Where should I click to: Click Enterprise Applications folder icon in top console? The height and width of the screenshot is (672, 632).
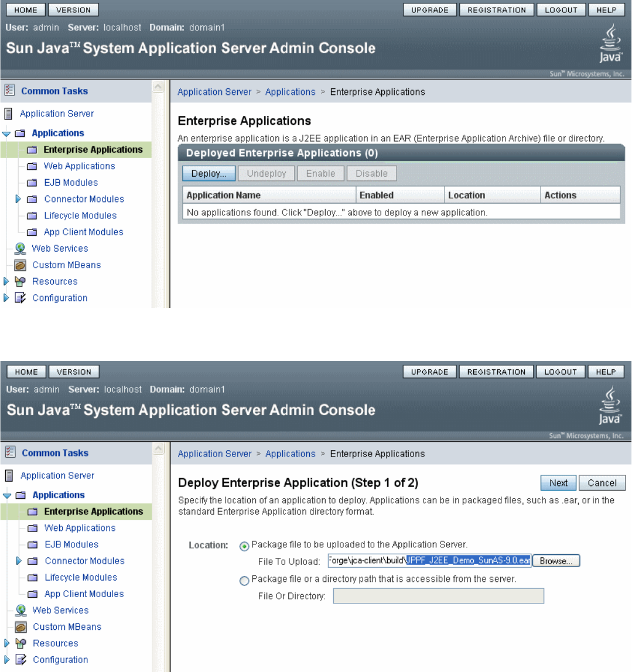tap(32, 150)
